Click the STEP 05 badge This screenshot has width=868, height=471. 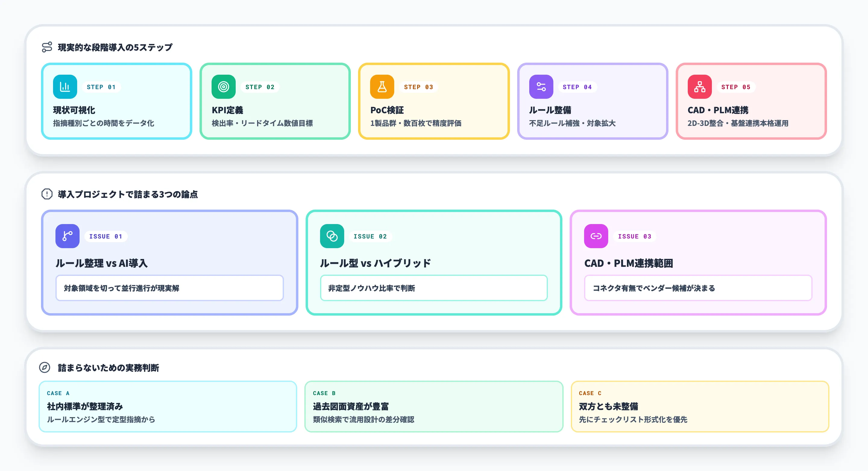coord(735,87)
